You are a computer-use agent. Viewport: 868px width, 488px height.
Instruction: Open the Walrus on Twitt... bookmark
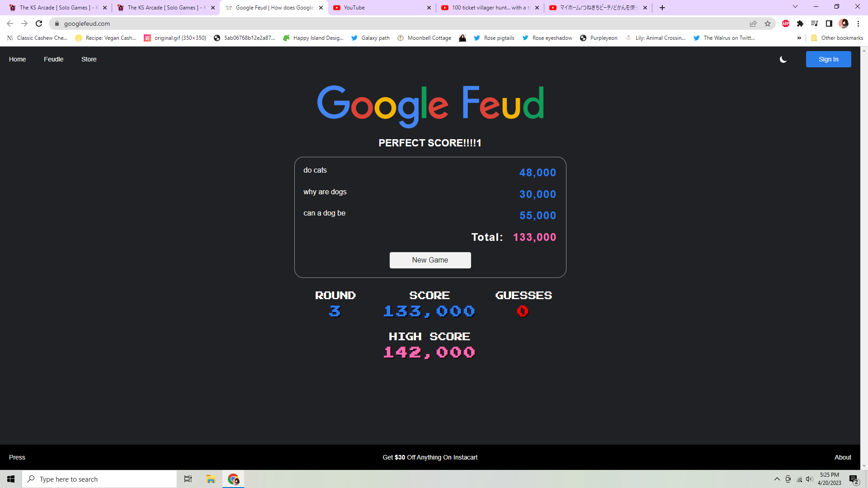pos(724,38)
